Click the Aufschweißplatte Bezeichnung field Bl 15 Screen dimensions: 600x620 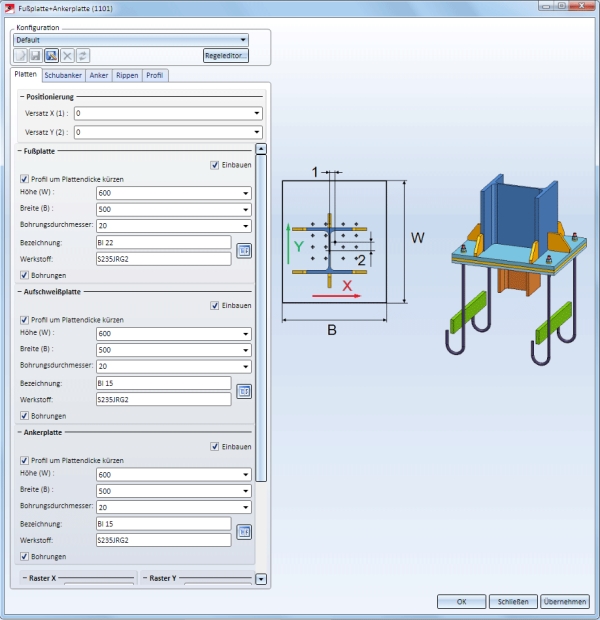(164, 383)
